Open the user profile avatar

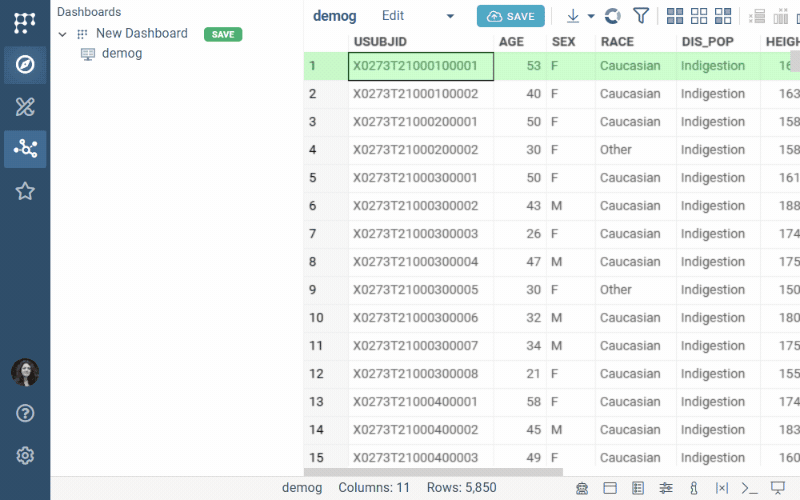coord(25,372)
